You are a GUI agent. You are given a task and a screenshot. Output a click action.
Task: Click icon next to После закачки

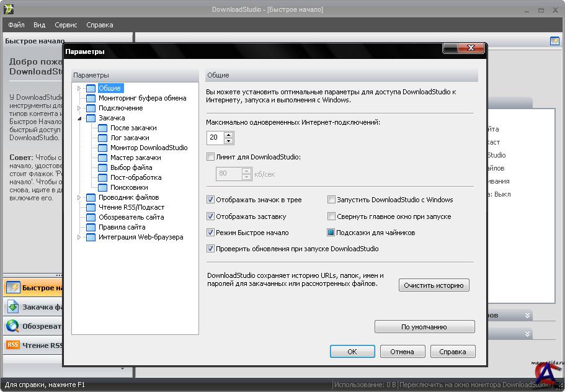click(103, 128)
